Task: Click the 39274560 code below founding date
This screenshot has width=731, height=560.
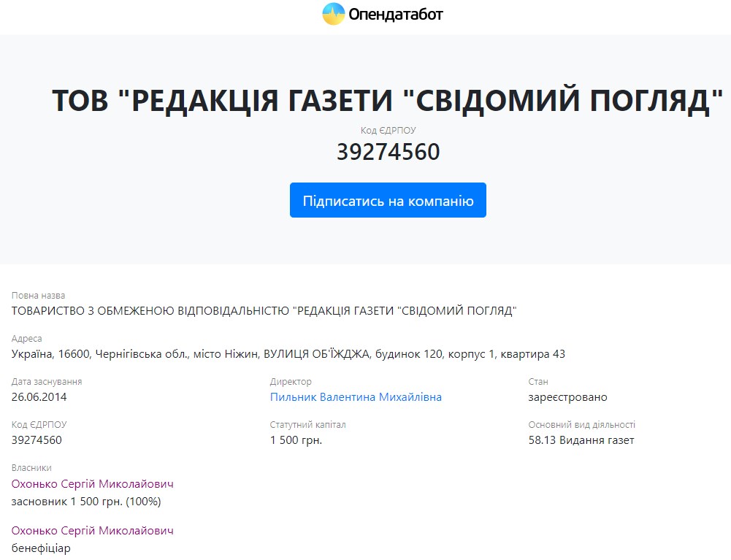Action: [37, 440]
